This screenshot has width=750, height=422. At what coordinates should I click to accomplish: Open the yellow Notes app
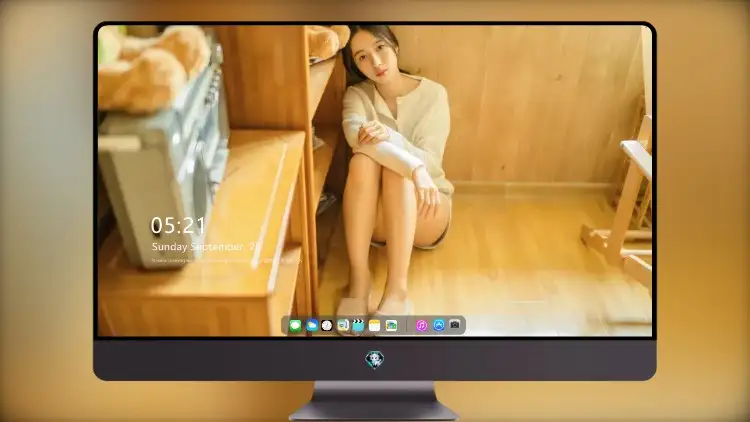pos(375,325)
